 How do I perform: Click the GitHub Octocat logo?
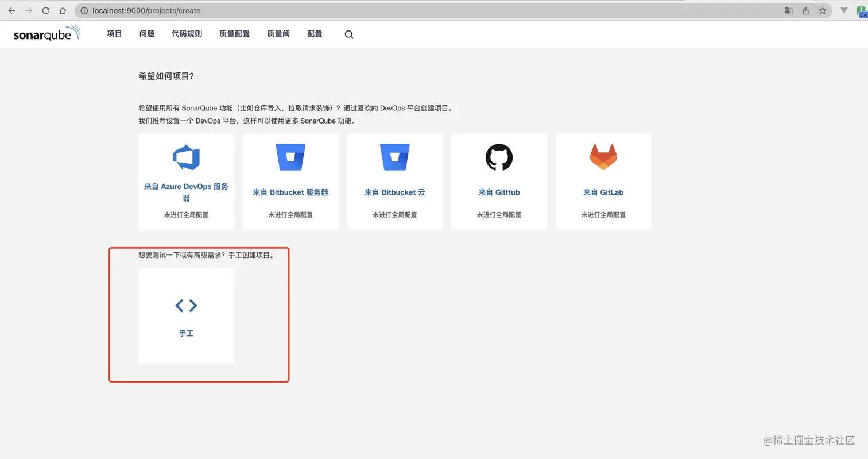(x=499, y=157)
